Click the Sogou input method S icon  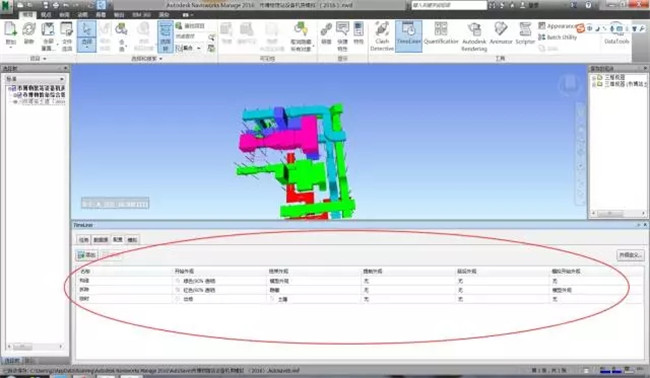pyautogui.click(x=581, y=29)
